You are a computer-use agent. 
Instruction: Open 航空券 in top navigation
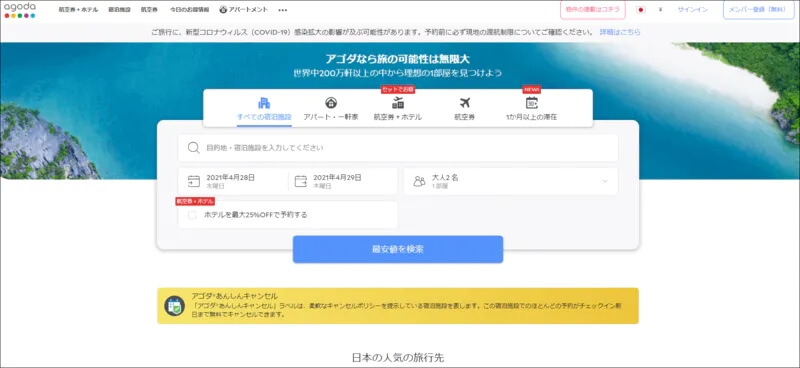pos(149,10)
